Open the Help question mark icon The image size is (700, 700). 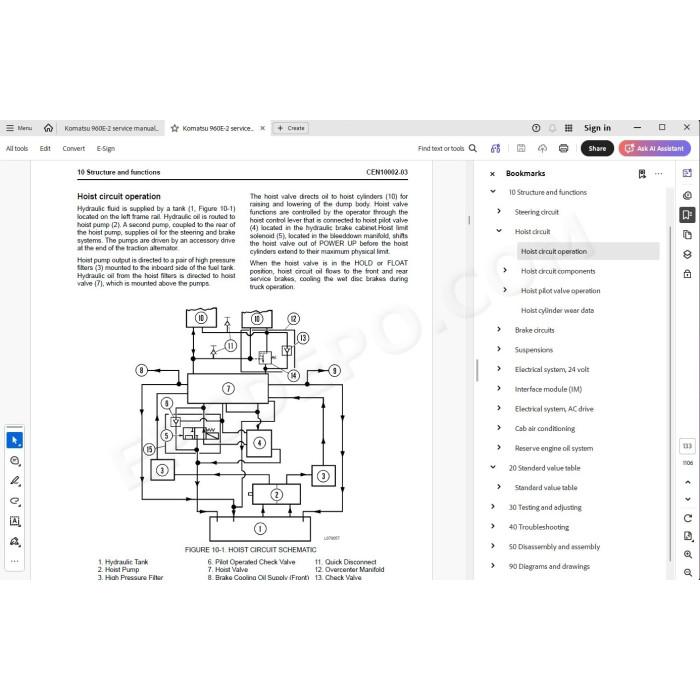pos(536,128)
